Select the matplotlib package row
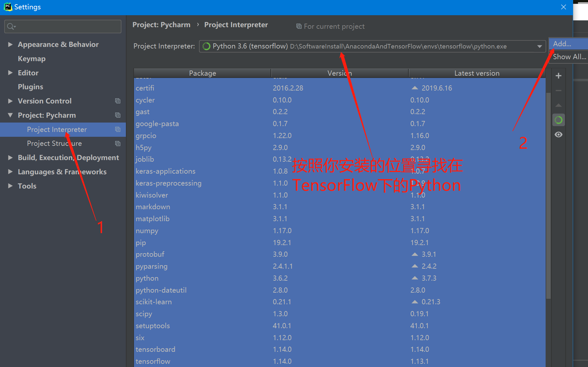This screenshot has width=588, height=367. [339, 219]
